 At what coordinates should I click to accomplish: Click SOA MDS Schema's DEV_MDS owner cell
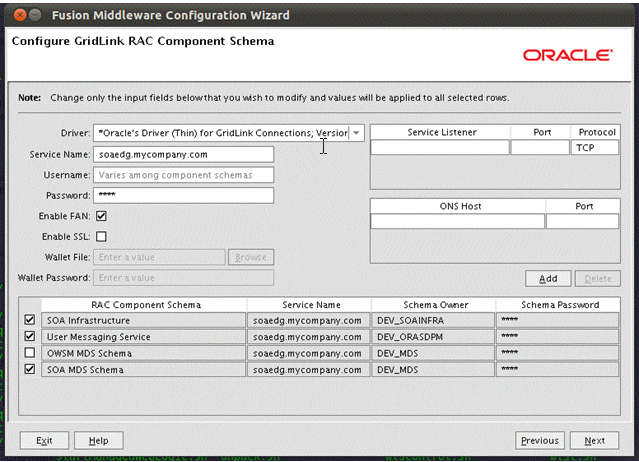pos(433,370)
